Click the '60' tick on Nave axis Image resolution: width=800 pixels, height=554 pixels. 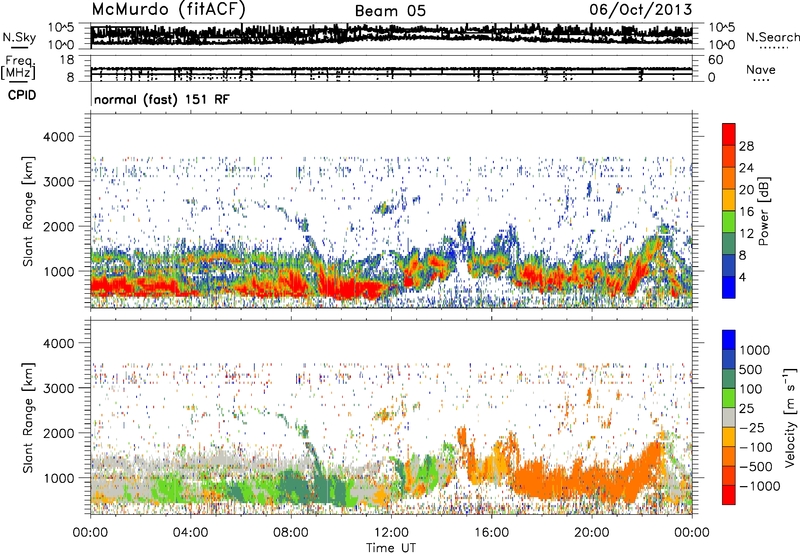715,60
